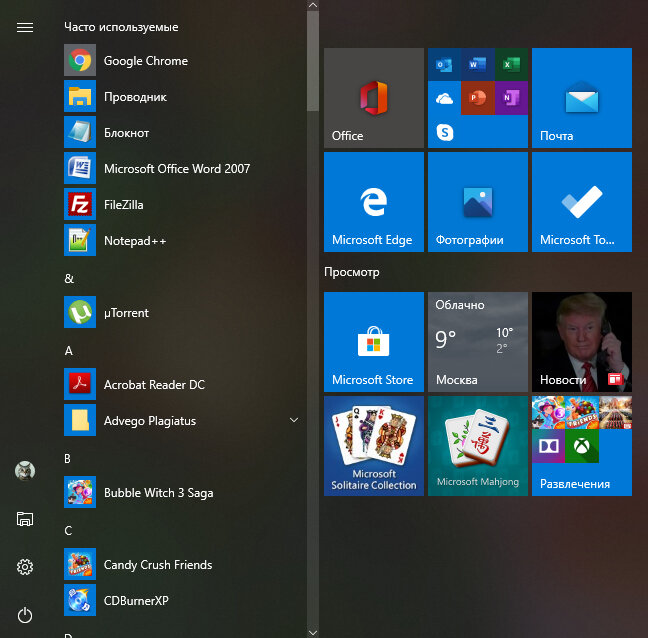
Task: Open Acrobat Reader DC
Action: click(x=182, y=384)
